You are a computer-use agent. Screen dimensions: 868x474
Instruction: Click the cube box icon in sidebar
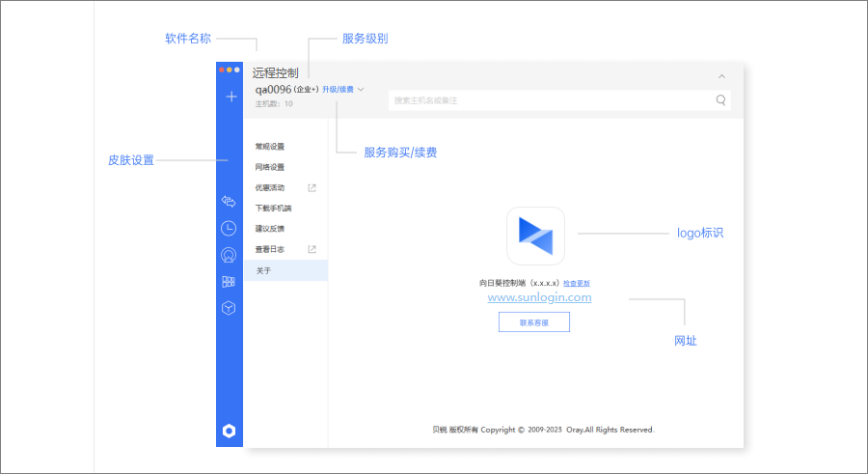(229, 308)
